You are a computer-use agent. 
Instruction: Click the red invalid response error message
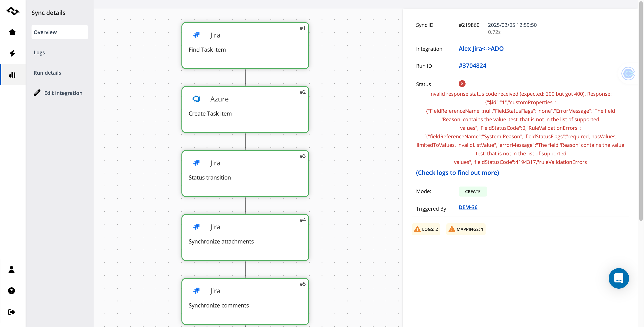point(520,128)
